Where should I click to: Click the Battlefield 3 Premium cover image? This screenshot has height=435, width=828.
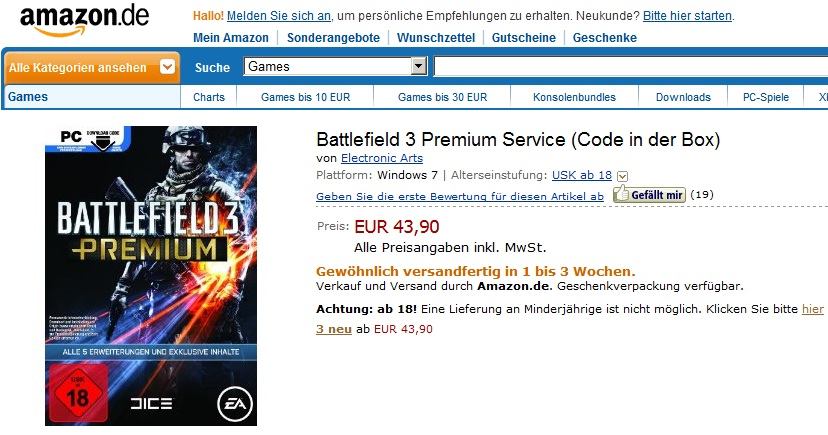pos(151,276)
